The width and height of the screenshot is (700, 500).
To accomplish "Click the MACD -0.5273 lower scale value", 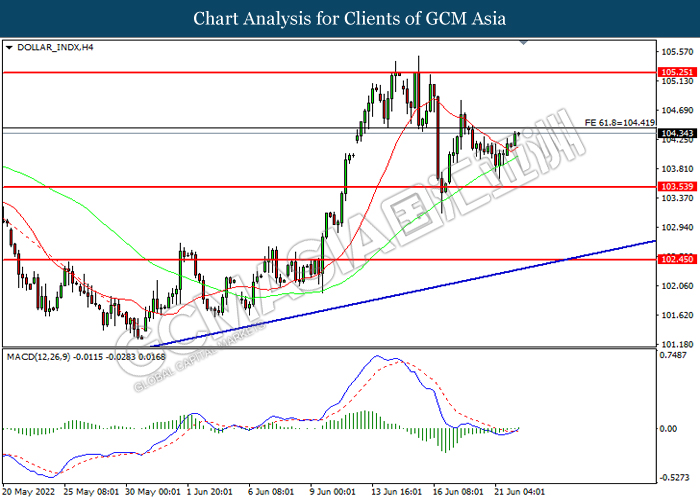I will 675,478.
